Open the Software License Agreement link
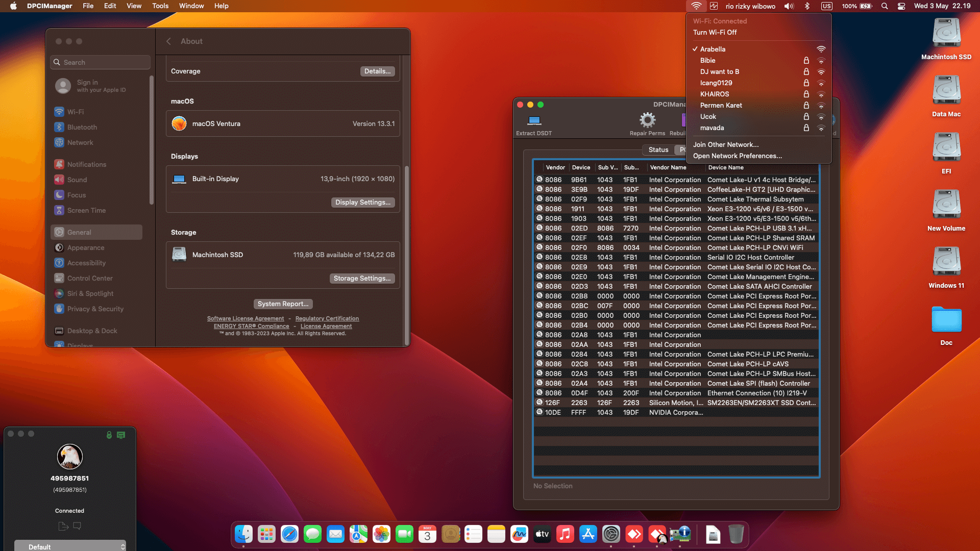Image resolution: width=980 pixels, height=551 pixels. click(x=246, y=318)
